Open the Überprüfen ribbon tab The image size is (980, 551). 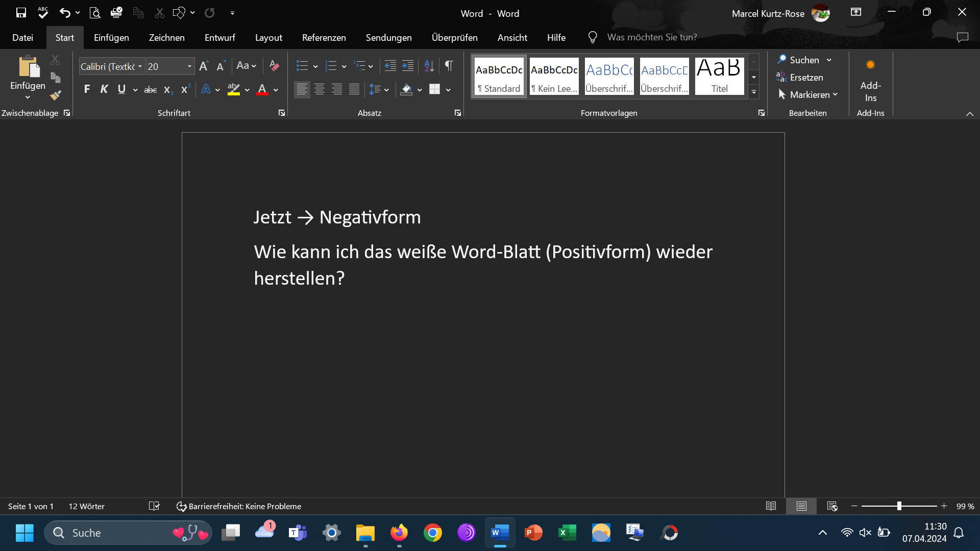pos(454,37)
